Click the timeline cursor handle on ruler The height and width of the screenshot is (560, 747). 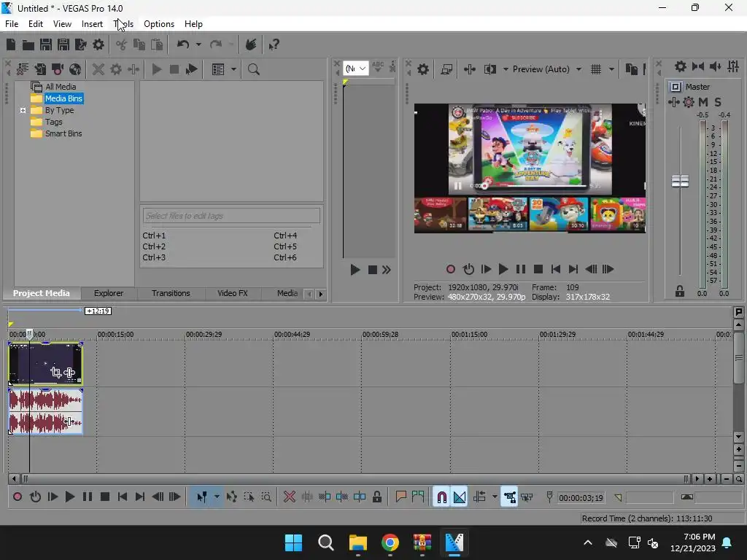click(x=29, y=334)
